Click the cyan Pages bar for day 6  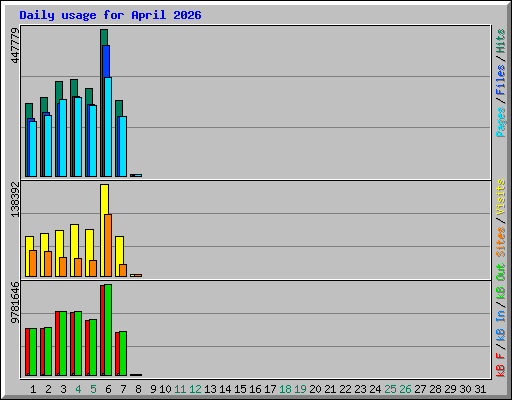click(108, 127)
